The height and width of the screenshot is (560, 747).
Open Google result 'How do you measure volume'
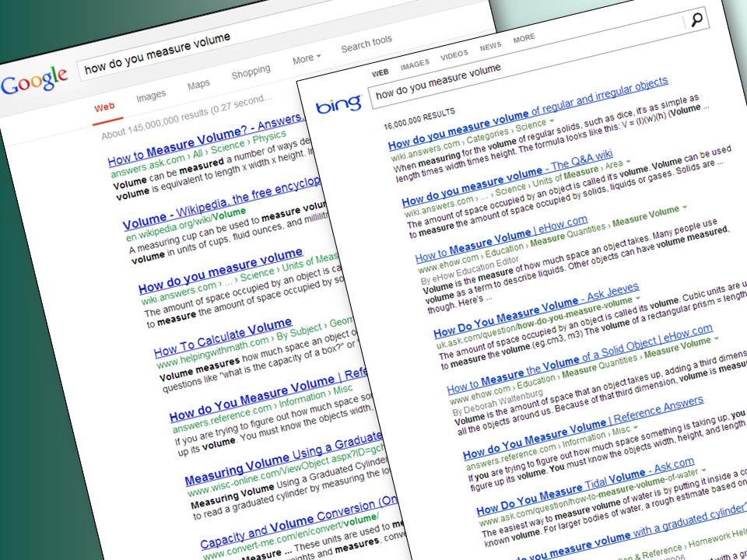click(220, 271)
